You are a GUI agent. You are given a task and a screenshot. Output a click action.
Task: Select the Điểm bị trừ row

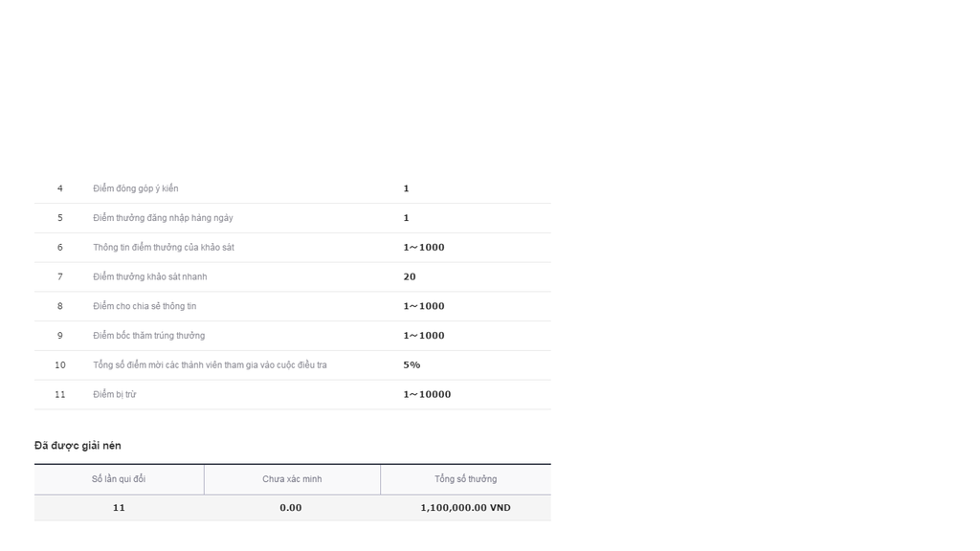(x=293, y=394)
